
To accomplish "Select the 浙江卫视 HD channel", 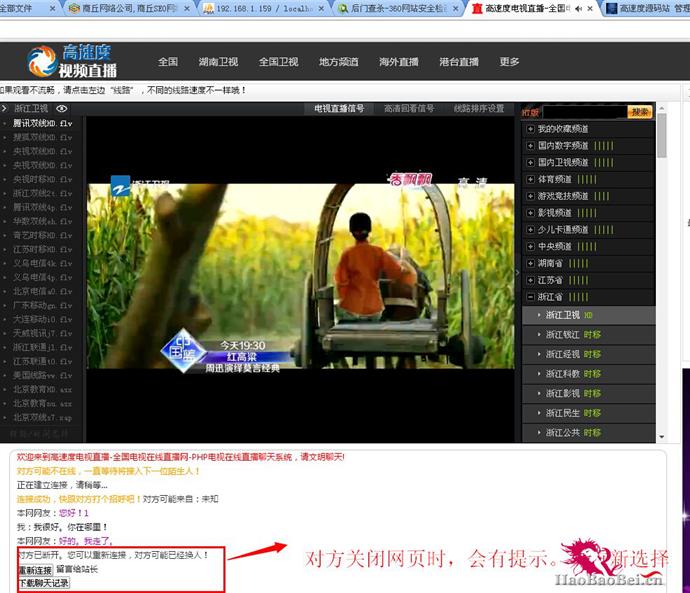I will [x=589, y=315].
